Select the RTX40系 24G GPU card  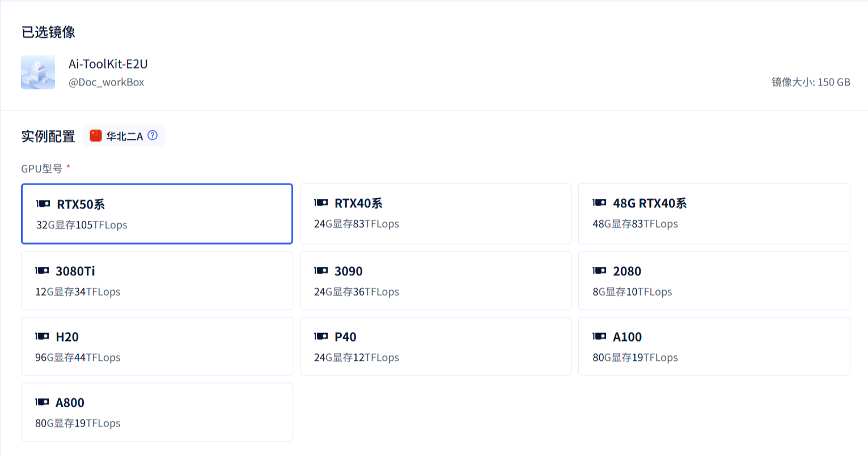click(x=435, y=214)
